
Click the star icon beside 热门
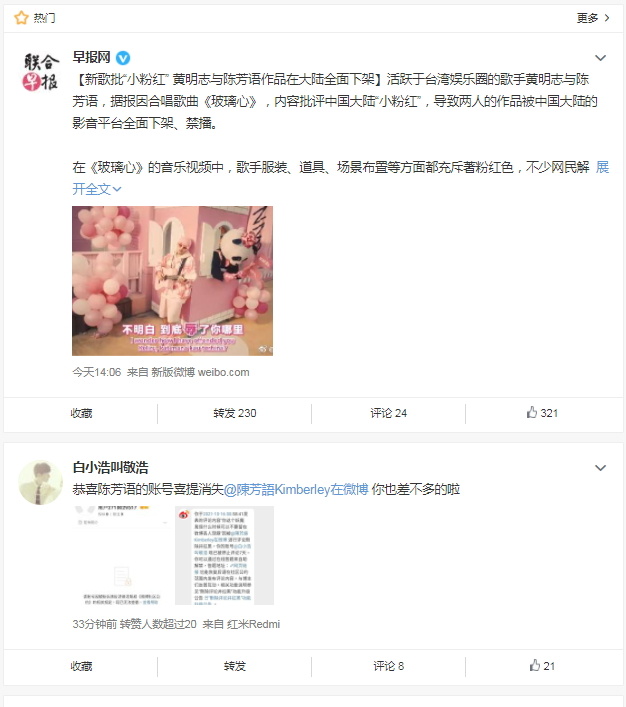(21, 18)
